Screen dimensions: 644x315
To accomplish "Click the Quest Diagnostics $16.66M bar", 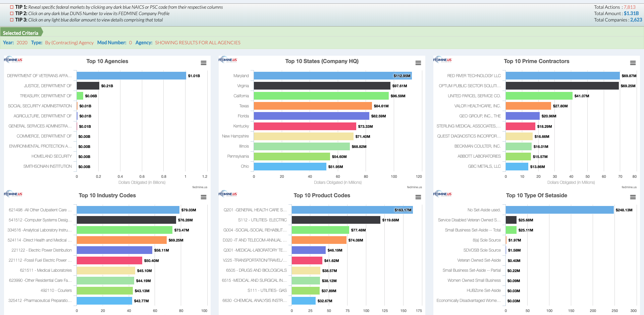I will click(519, 136).
